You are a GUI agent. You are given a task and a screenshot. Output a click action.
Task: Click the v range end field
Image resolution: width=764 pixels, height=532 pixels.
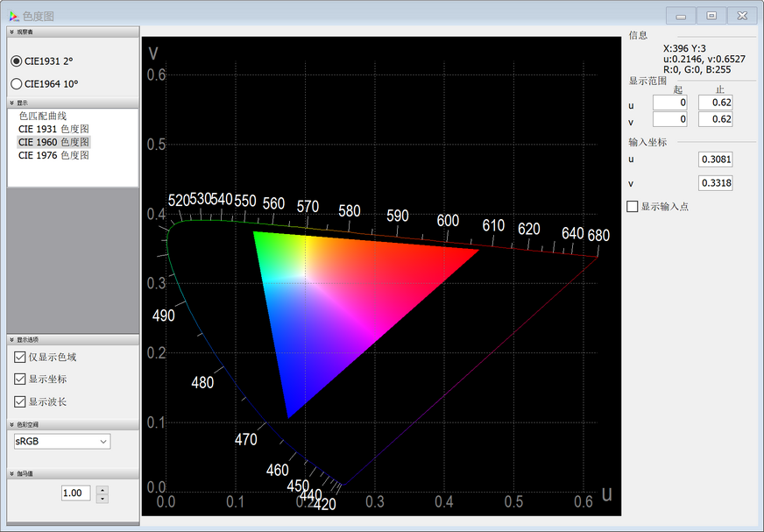click(715, 119)
